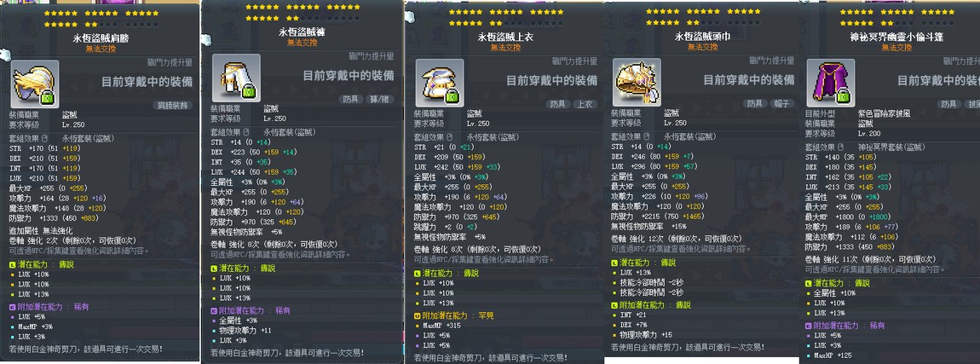
Task: Click the 永恆盜賊褲 pants item icon
Action: click(x=236, y=78)
